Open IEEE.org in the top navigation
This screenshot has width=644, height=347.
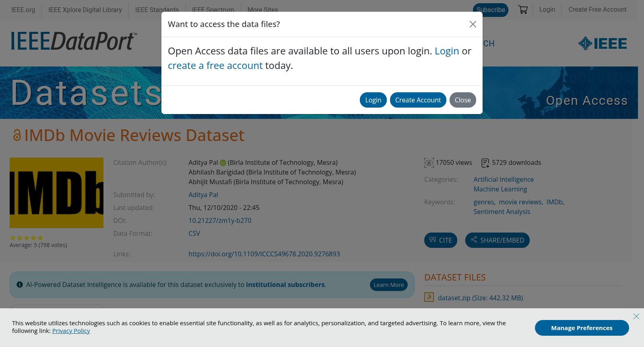click(x=23, y=10)
